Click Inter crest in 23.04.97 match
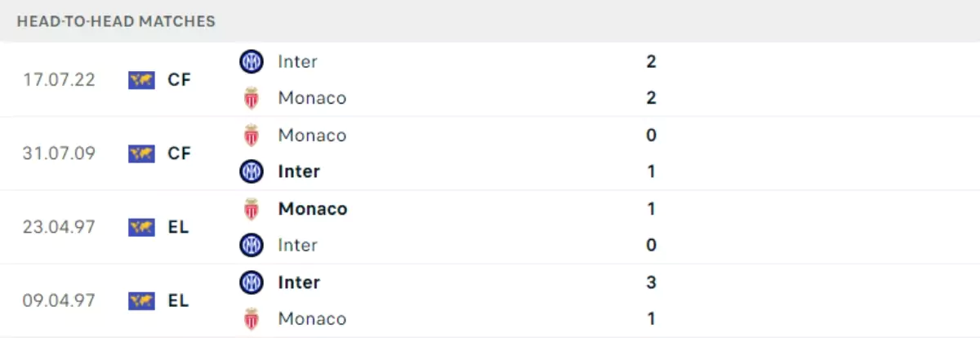The image size is (980, 338). pyautogui.click(x=252, y=245)
